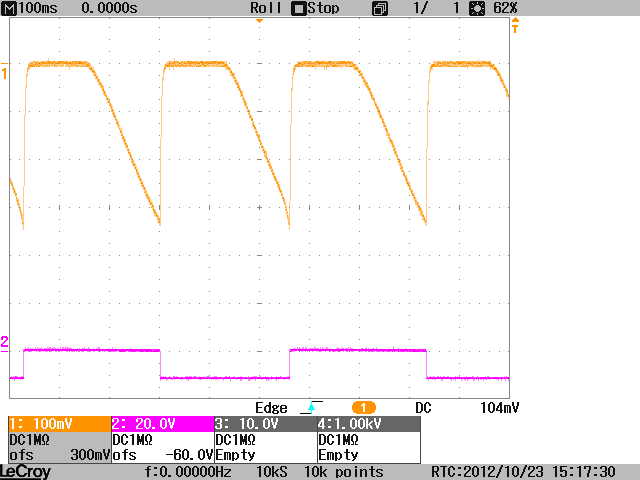Select the 100ms timebase value
This screenshot has height=480, width=640.
coord(38,8)
